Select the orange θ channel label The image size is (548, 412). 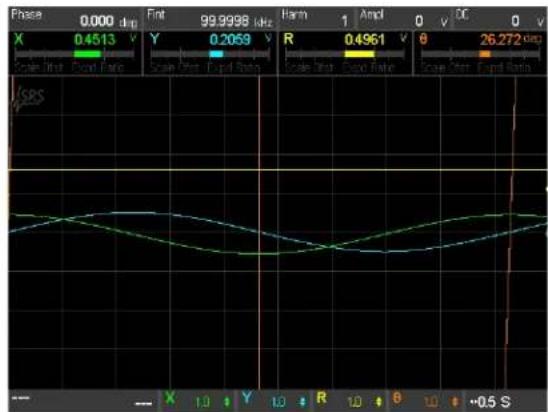point(423,39)
